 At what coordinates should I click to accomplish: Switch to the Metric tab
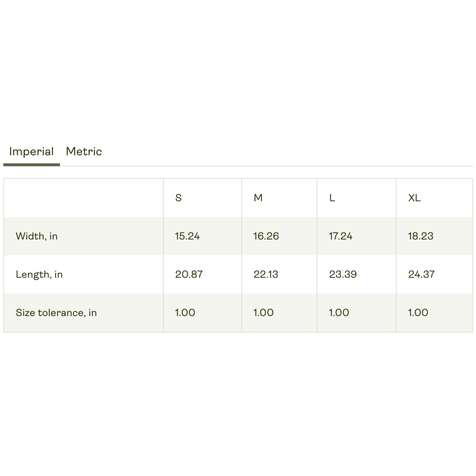84,151
